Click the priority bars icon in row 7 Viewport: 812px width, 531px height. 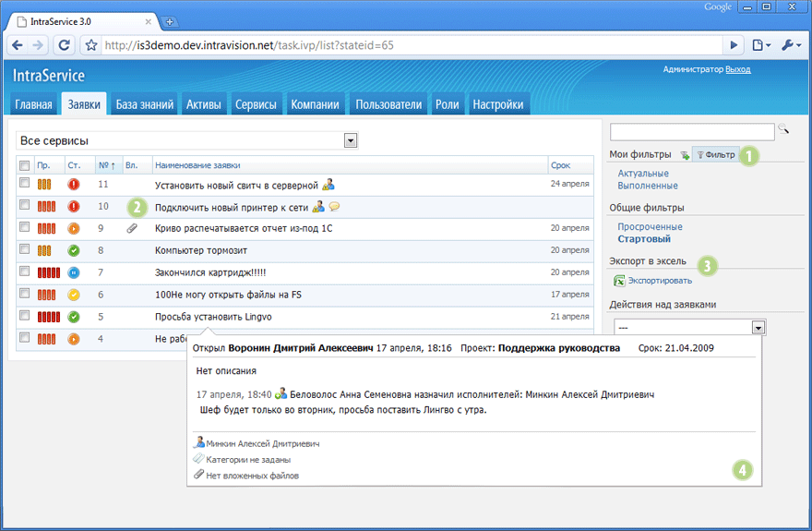pyautogui.click(x=49, y=272)
